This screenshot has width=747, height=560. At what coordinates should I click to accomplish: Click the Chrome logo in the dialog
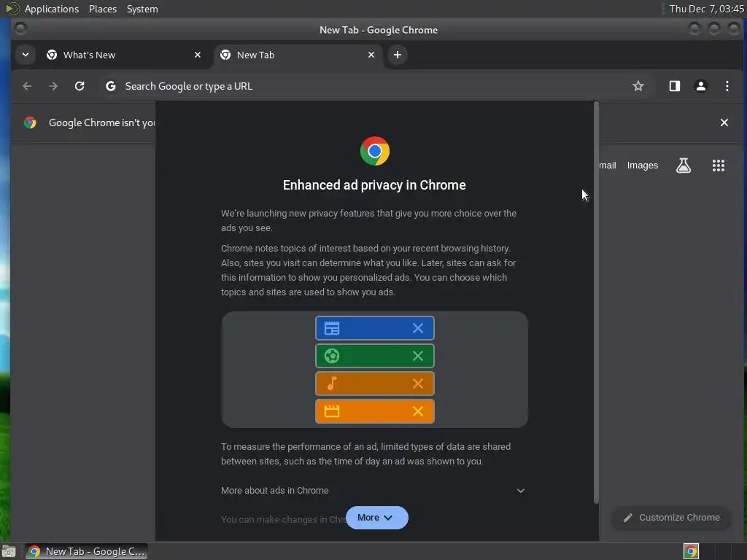[x=374, y=151]
